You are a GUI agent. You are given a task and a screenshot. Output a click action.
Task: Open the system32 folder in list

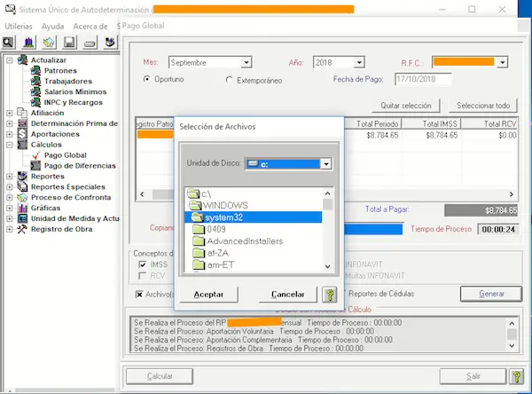(x=253, y=217)
